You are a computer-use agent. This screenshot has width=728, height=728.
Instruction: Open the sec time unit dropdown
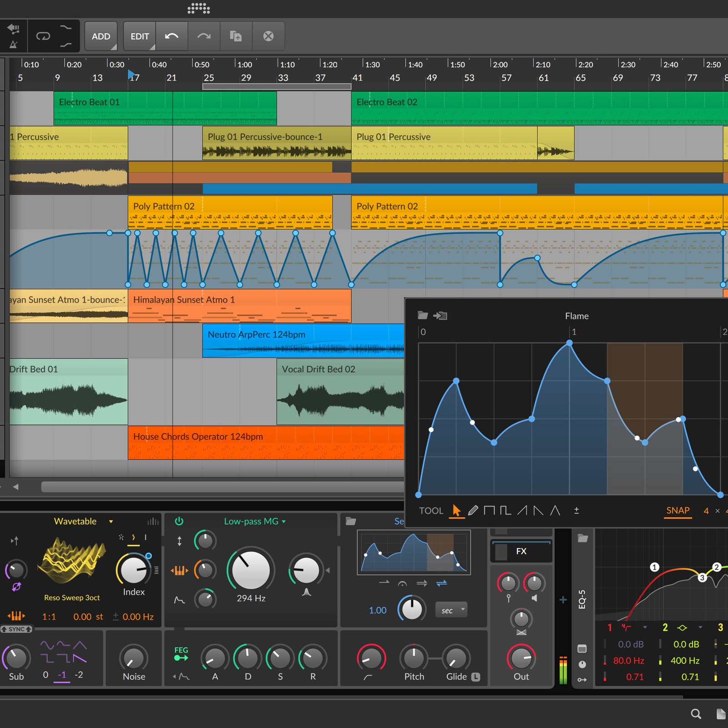coord(451,610)
